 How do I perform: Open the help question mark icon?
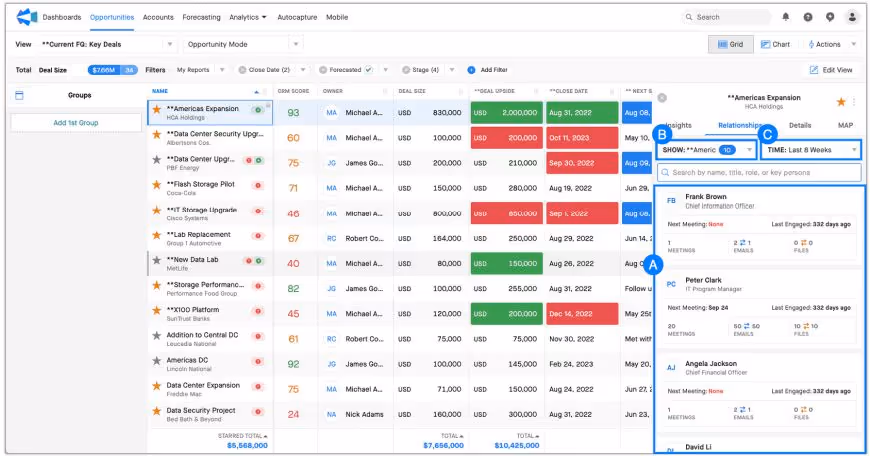point(808,17)
